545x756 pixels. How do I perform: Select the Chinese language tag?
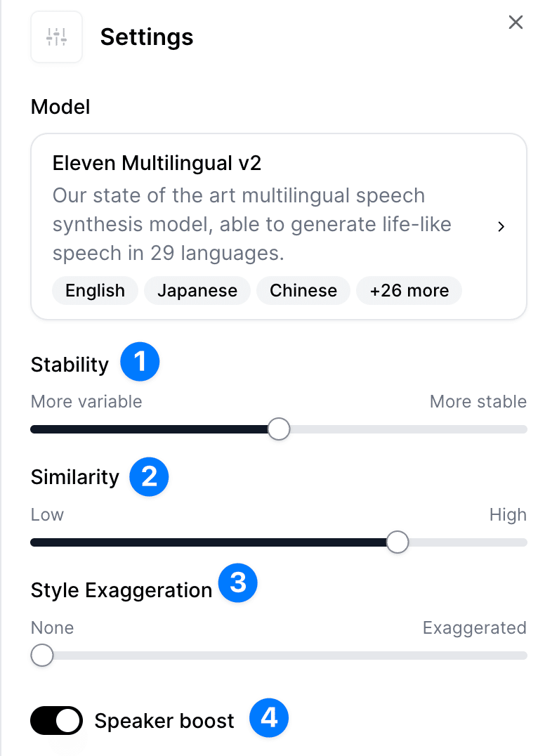click(x=303, y=291)
